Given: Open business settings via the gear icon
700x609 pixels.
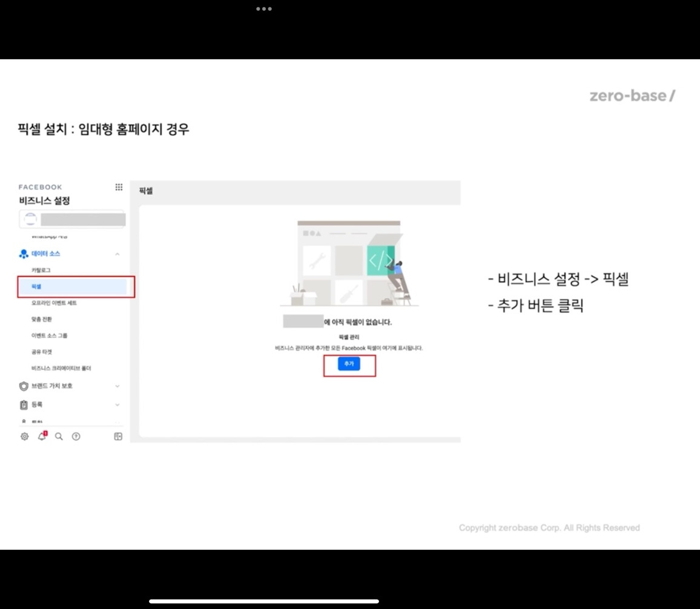Looking at the screenshot, I should point(24,436).
